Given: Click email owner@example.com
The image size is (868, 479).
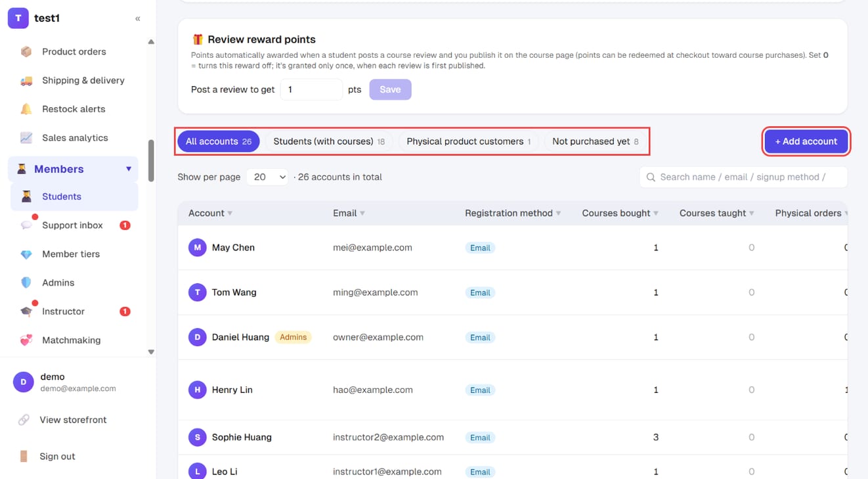Looking at the screenshot, I should click(378, 337).
